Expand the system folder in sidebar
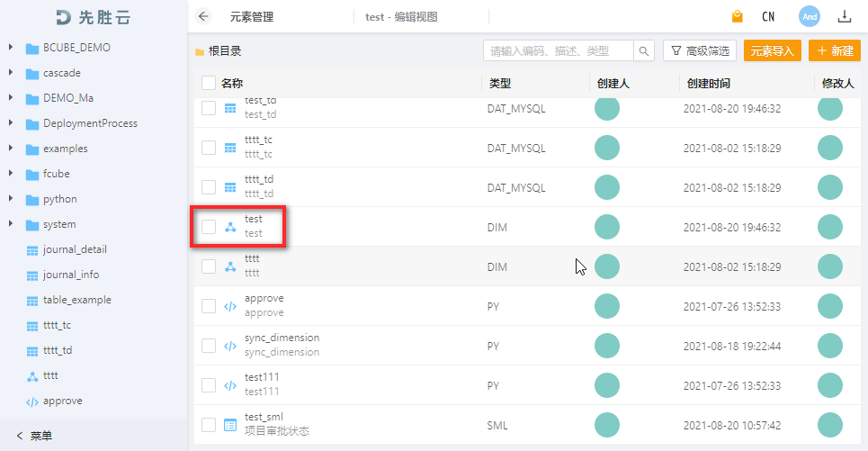 point(11,224)
